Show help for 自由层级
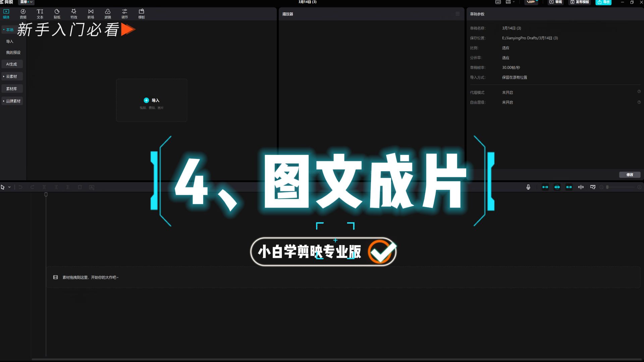The height and width of the screenshot is (362, 644). pyautogui.click(x=639, y=102)
